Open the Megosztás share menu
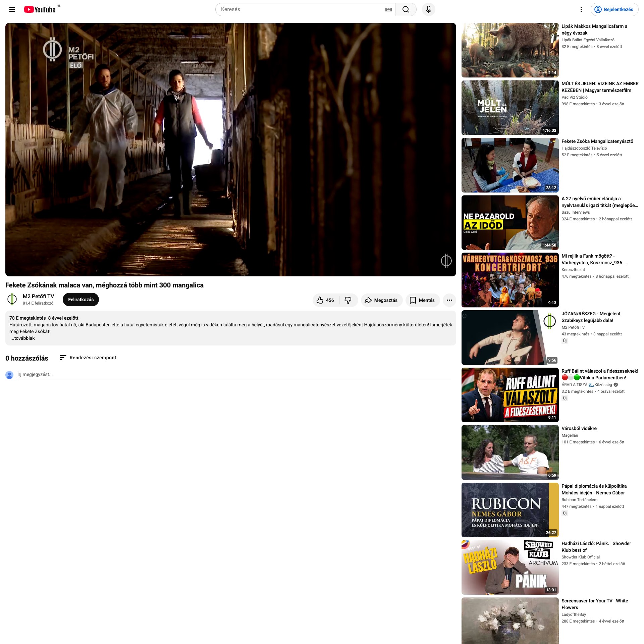 point(382,300)
